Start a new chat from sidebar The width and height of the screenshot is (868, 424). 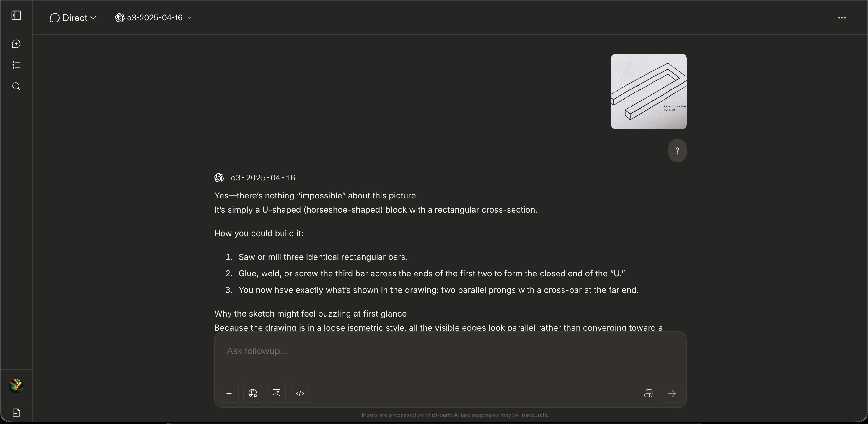(x=16, y=44)
